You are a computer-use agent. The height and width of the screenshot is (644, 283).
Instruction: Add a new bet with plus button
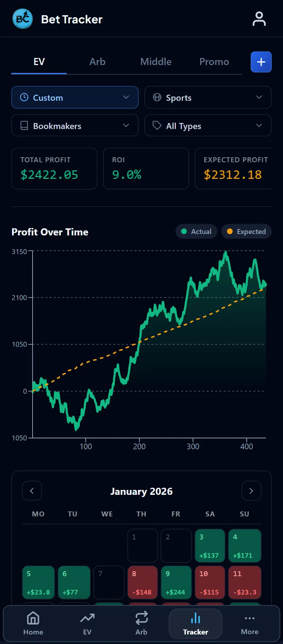[261, 62]
